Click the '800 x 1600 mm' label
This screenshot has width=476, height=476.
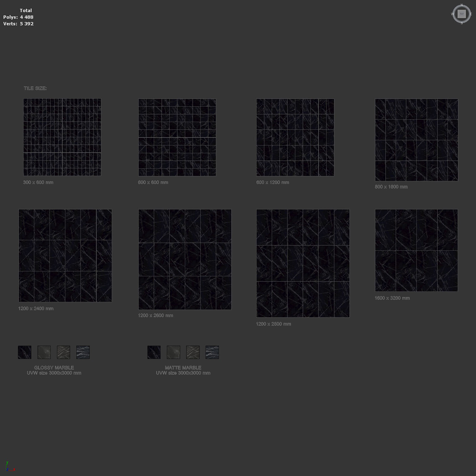coord(391,187)
